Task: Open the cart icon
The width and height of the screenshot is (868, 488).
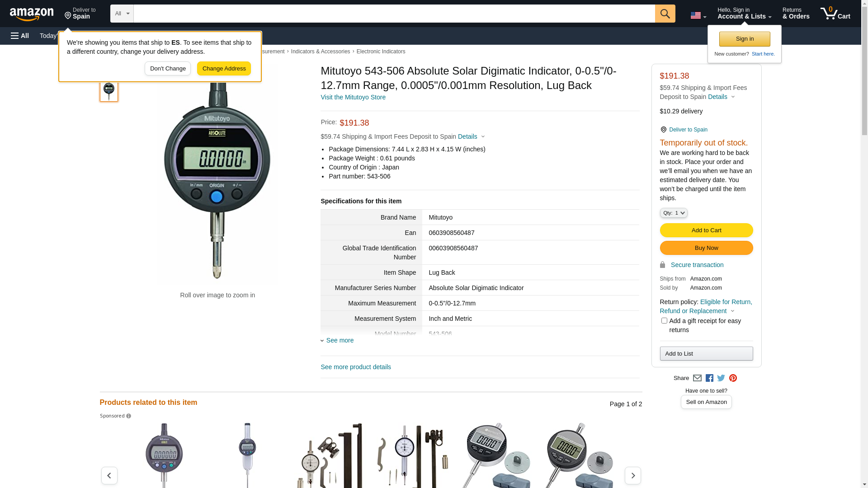Action: pos(835,14)
